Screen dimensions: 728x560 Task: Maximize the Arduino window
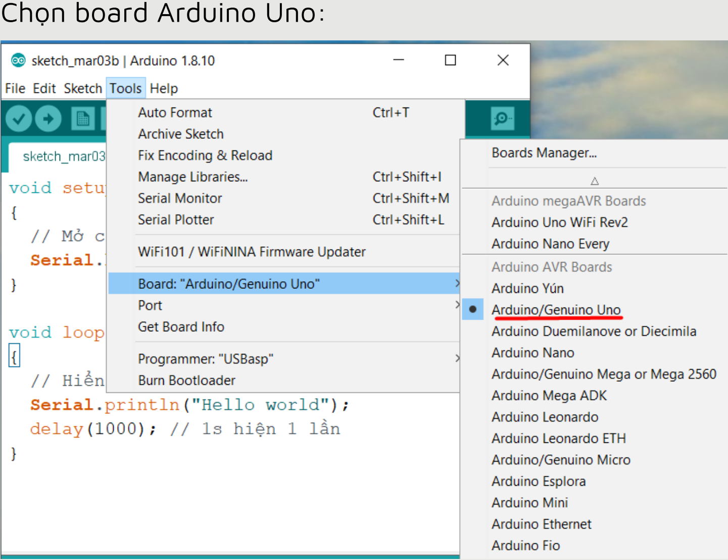450,61
